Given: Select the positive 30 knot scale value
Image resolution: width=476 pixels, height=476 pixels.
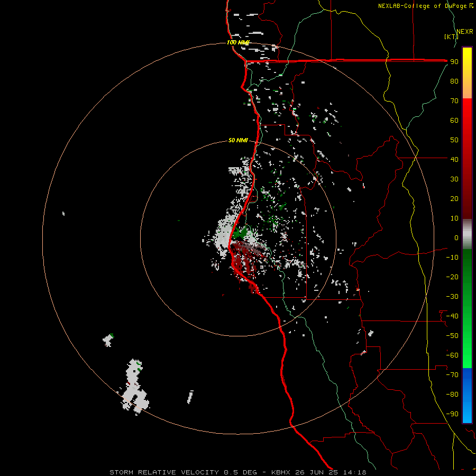Looking at the screenshot, I should pyautogui.click(x=454, y=179).
